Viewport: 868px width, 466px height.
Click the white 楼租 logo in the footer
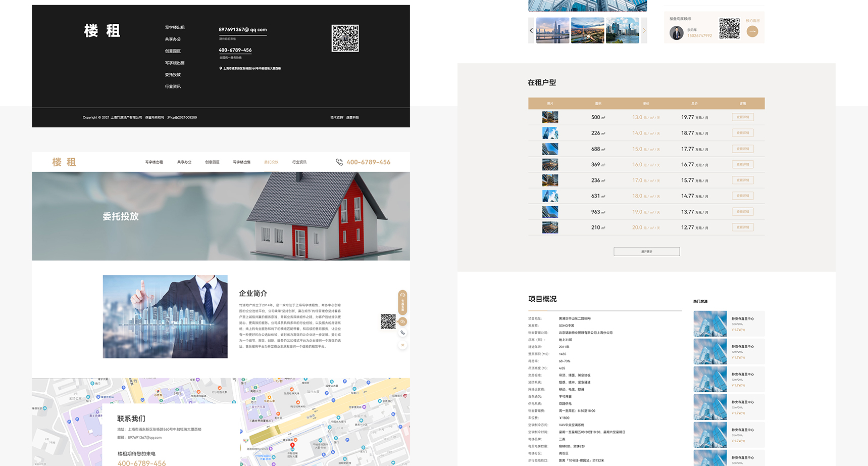coord(102,31)
